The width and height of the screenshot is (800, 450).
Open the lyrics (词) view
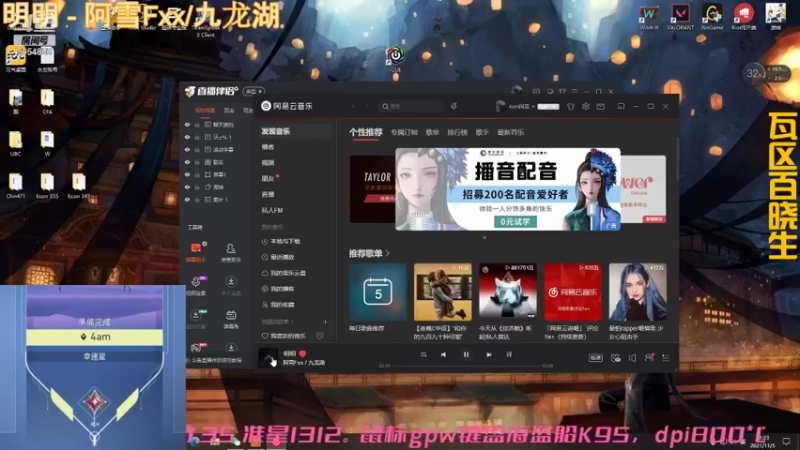coord(509,355)
